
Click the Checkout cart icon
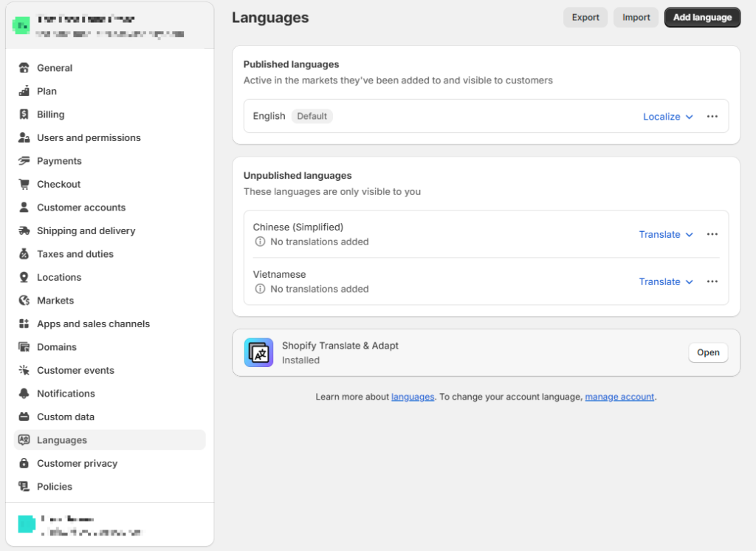pyautogui.click(x=24, y=184)
